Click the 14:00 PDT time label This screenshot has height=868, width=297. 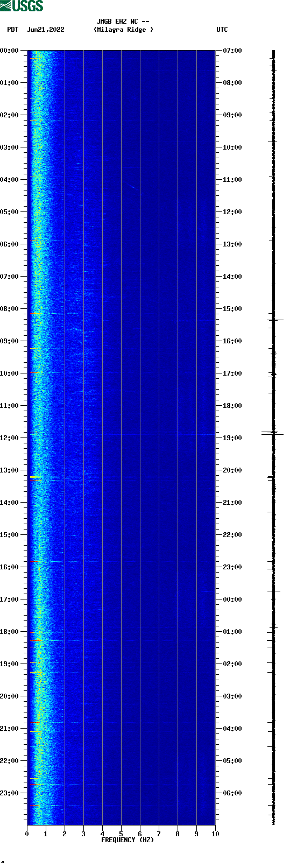[9, 503]
